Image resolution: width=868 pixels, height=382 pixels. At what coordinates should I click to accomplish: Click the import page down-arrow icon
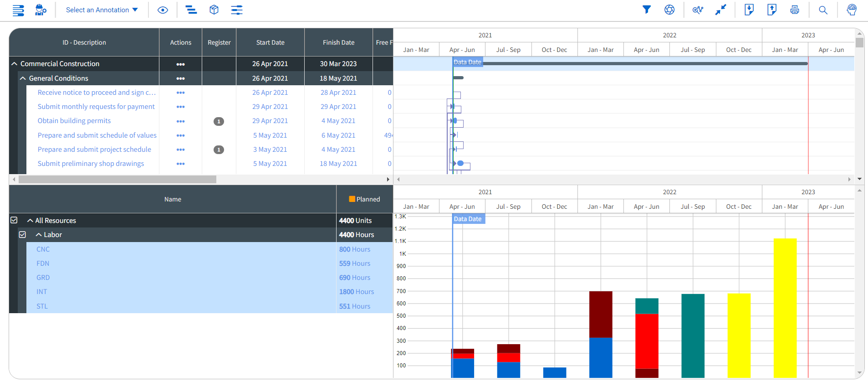pos(749,10)
